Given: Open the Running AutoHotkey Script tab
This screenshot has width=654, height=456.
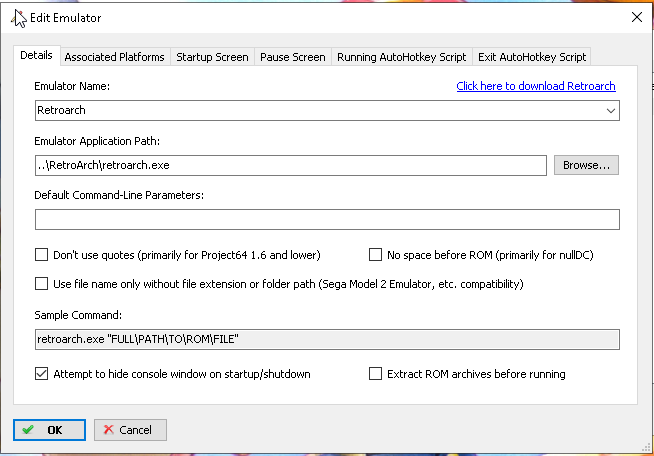Looking at the screenshot, I should [x=401, y=57].
